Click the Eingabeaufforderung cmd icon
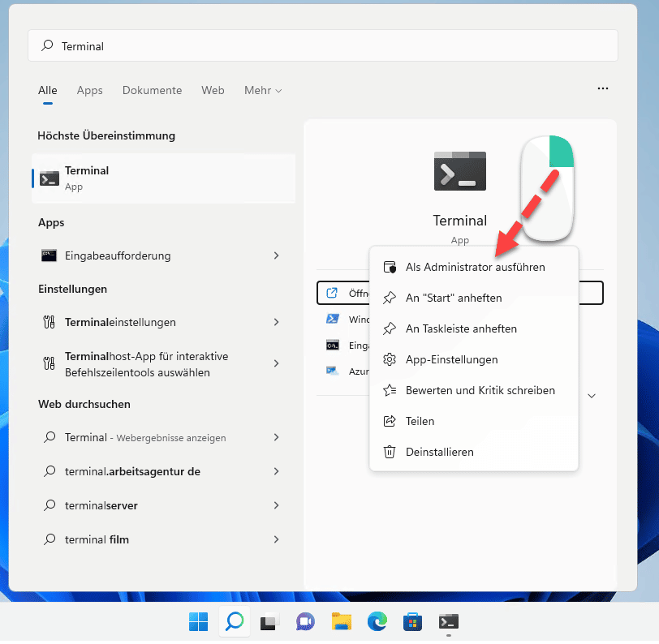This screenshot has width=659, height=644. tap(49, 255)
